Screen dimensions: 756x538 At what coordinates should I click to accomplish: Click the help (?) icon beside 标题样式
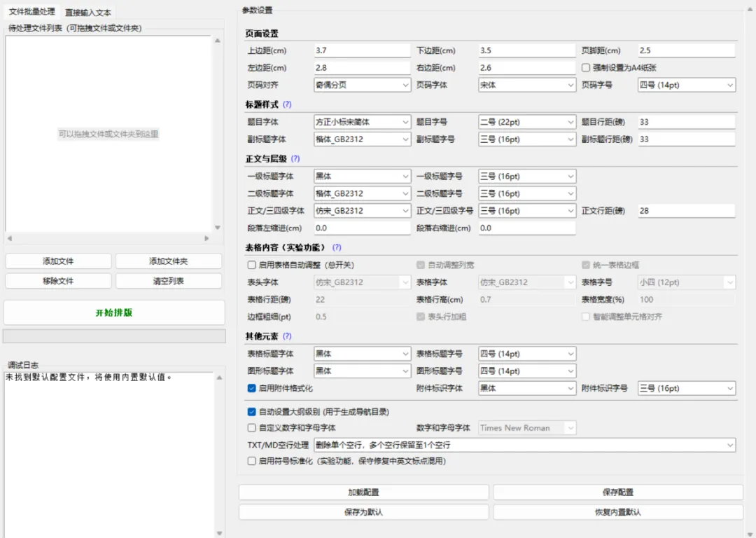coord(287,104)
